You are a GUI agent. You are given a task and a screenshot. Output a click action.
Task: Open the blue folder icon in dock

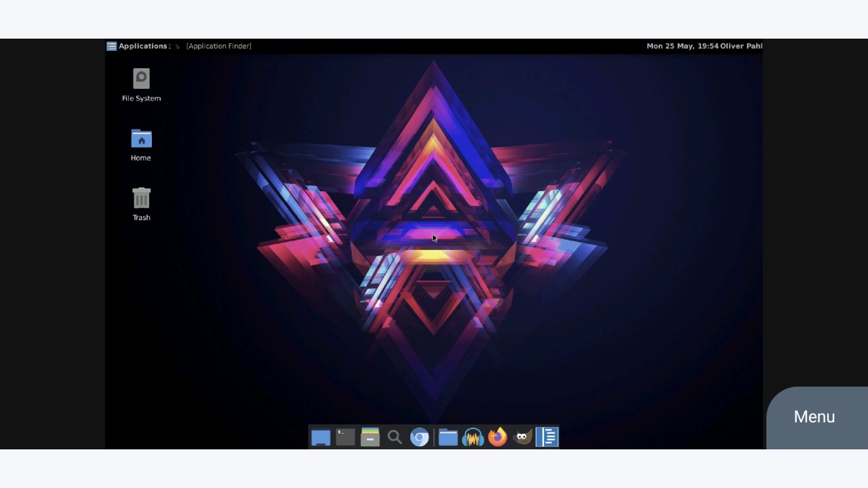448,438
